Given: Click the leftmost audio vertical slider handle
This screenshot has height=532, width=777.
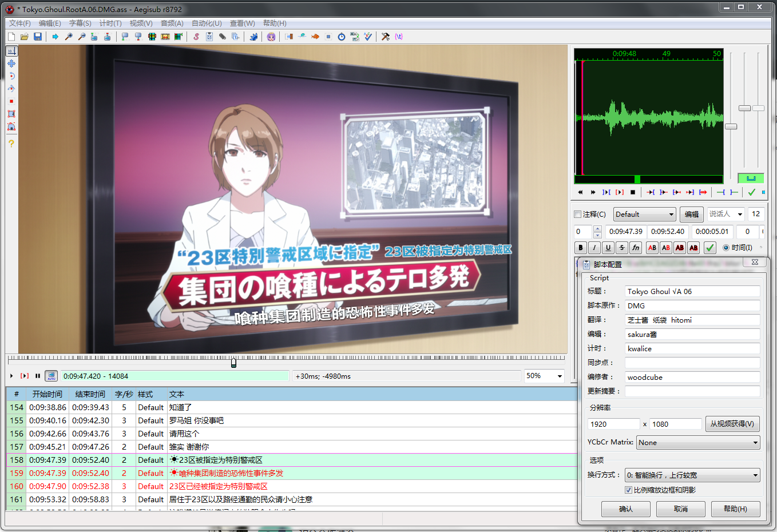Looking at the screenshot, I should click(x=731, y=126).
